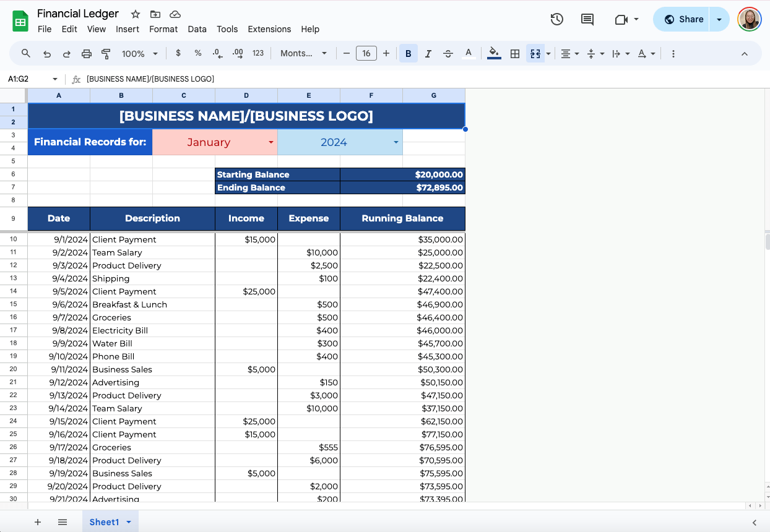
Task: Toggle italic formatting button
Action: click(x=428, y=54)
